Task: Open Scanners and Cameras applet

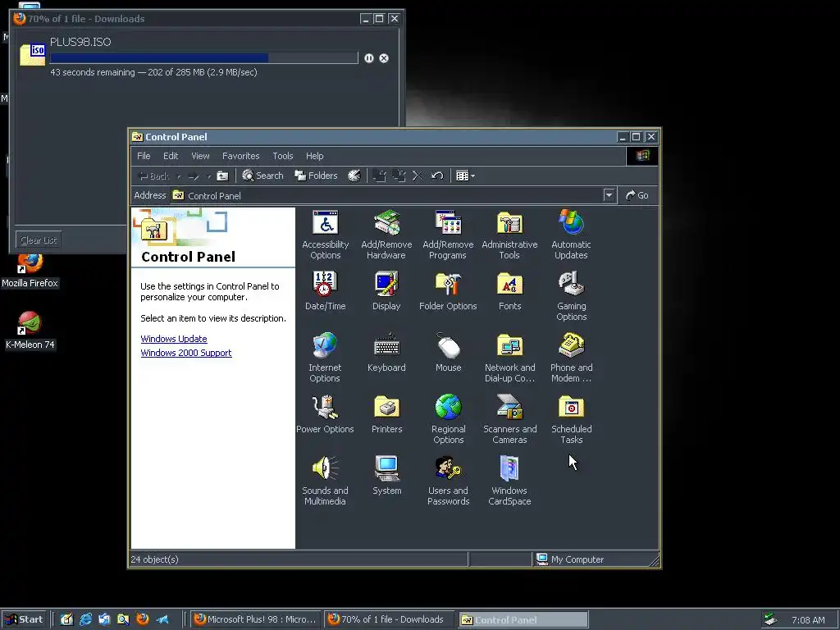Action: point(509,419)
